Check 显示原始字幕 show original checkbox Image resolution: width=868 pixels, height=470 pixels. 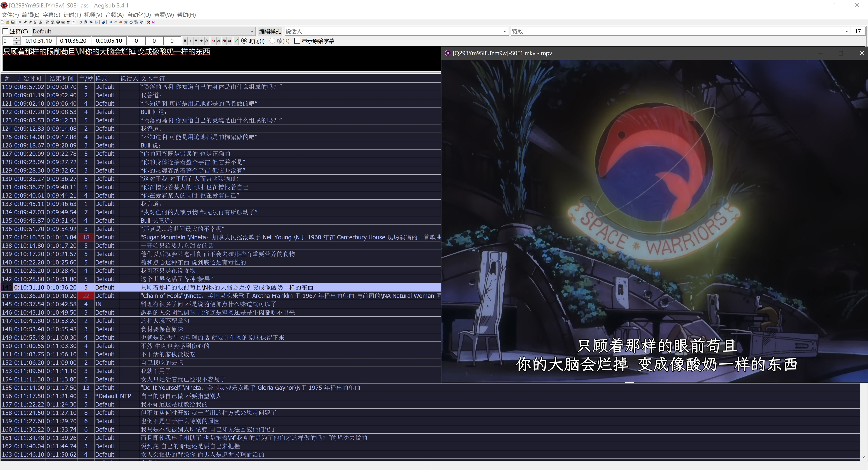(297, 41)
